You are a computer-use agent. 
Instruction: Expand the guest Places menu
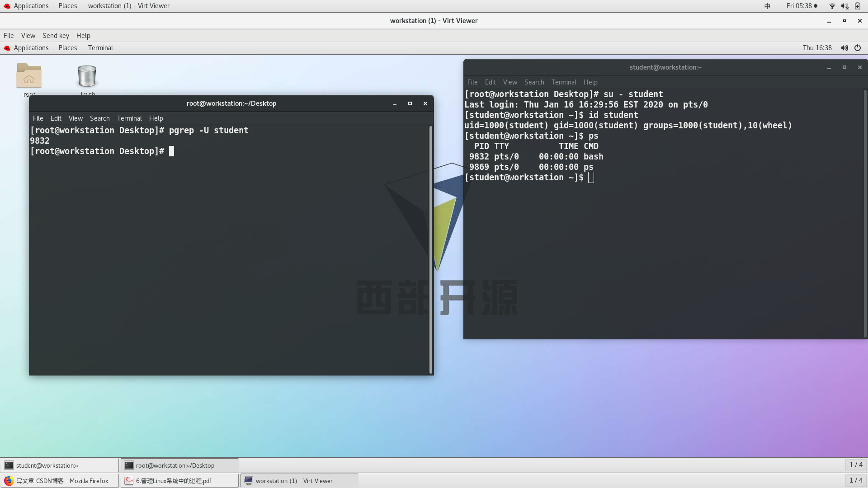coord(67,48)
